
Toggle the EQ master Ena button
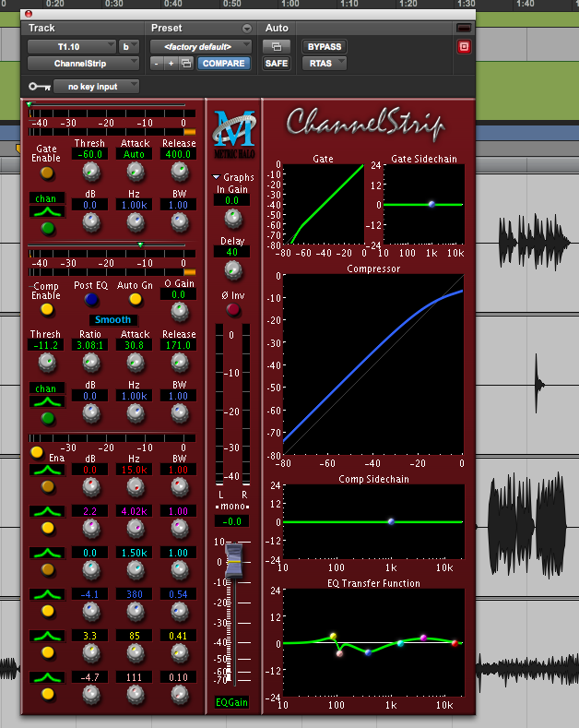37,452
